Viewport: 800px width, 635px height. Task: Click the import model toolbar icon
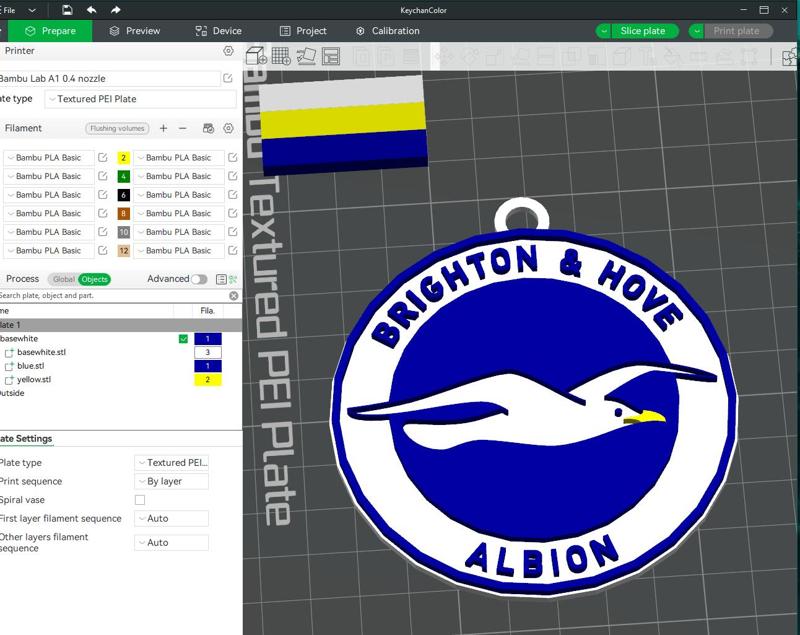253,55
